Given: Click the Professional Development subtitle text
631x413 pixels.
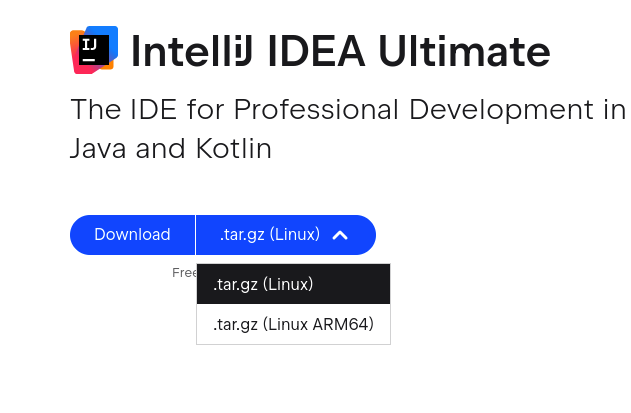Looking at the screenshot, I should click(x=413, y=109).
